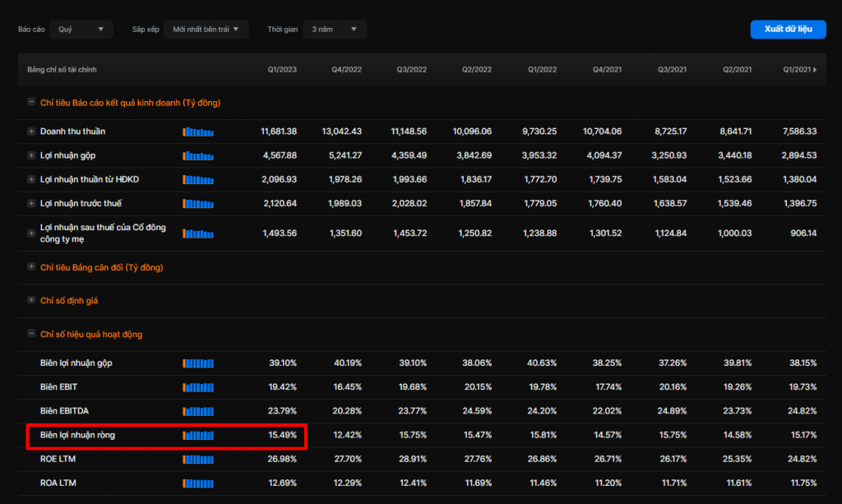Click the bar chart icon for Biên lợi nhuận ròng
Viewport: 842px width, 504px height.
tap(198, 435)
